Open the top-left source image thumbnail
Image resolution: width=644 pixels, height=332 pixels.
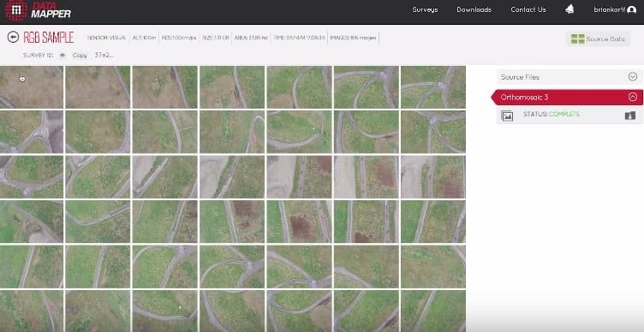[32, 87]
